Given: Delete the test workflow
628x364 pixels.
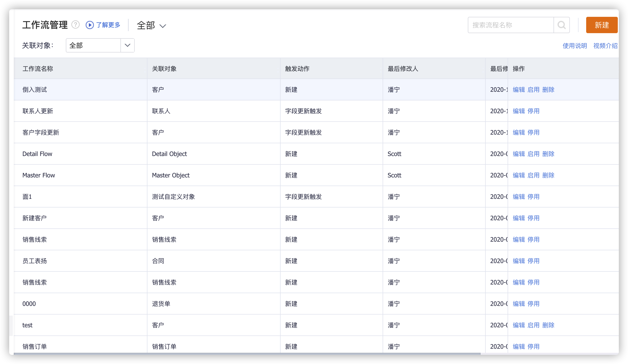Looking at the screenshot, I should 548,325.
